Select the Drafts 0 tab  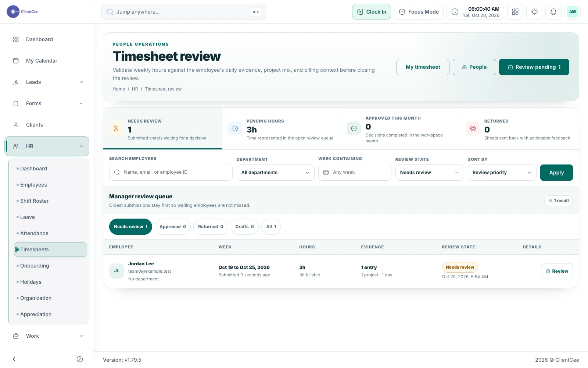(245, 227)
